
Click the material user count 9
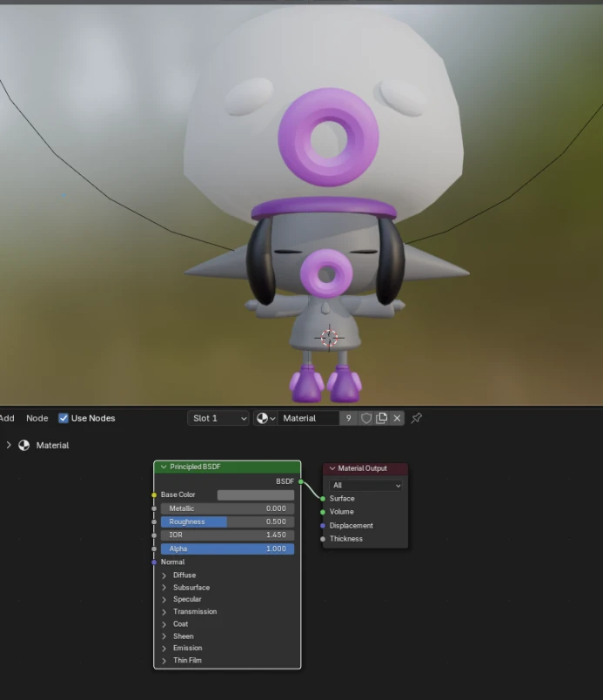pos(349,419)
